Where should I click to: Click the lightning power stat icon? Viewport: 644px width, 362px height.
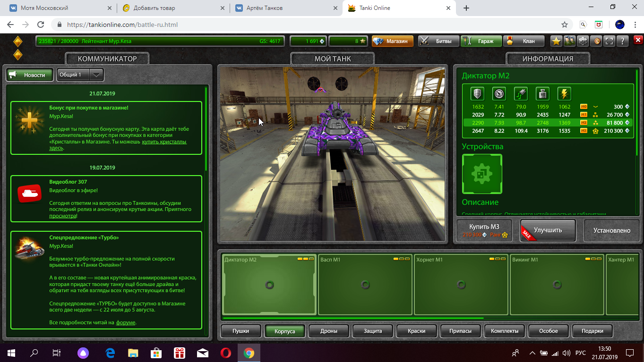(564, 93)
